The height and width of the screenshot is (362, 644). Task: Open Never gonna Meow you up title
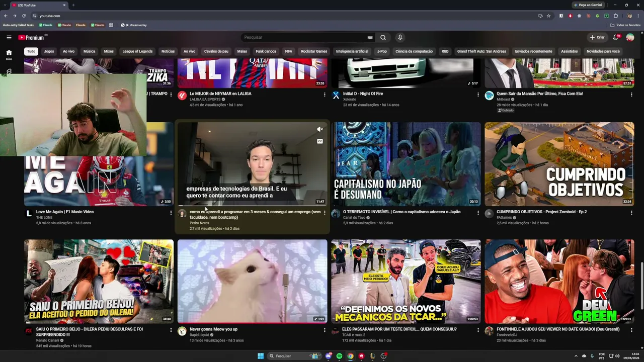coord(213,329)
